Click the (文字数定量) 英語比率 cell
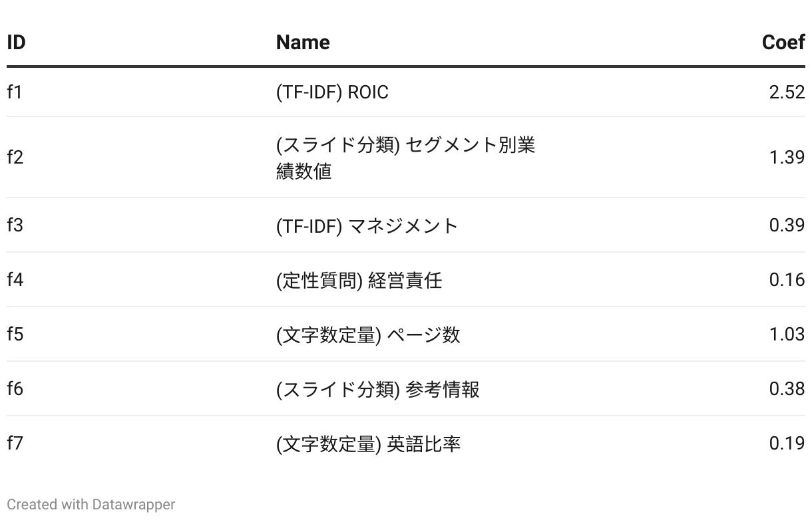Screen dimensions: 812x520 368,444
